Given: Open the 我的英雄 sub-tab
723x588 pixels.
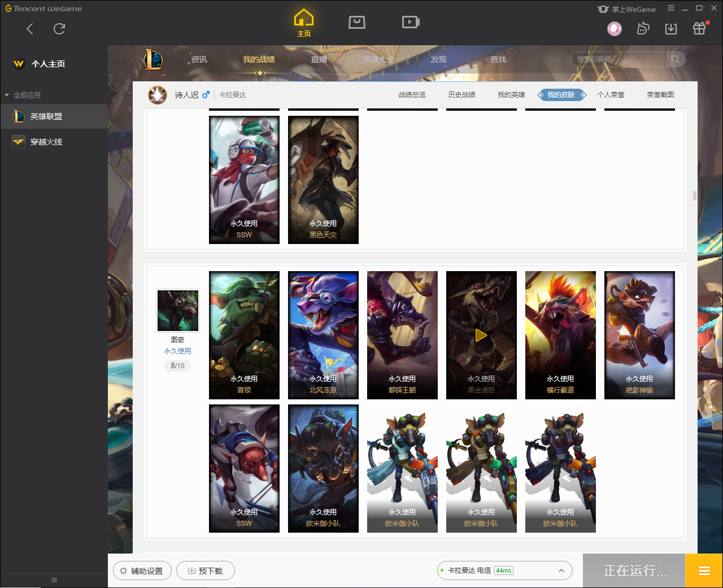Looking at the screenshot, I should point(511,95).
